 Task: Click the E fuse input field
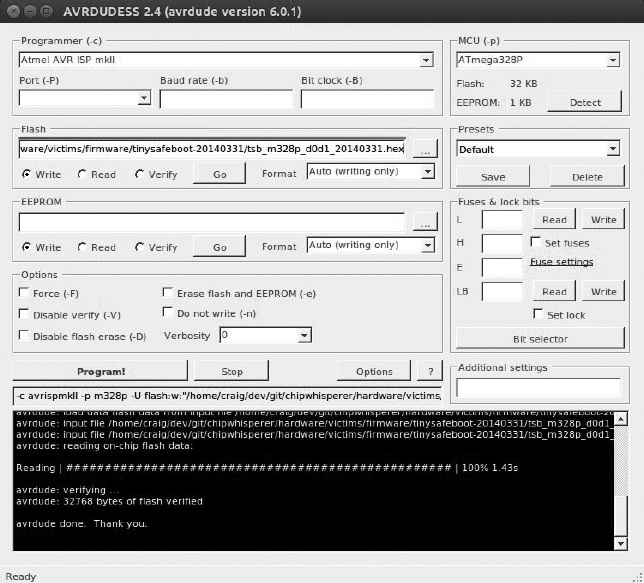click(x=502, y=267)
